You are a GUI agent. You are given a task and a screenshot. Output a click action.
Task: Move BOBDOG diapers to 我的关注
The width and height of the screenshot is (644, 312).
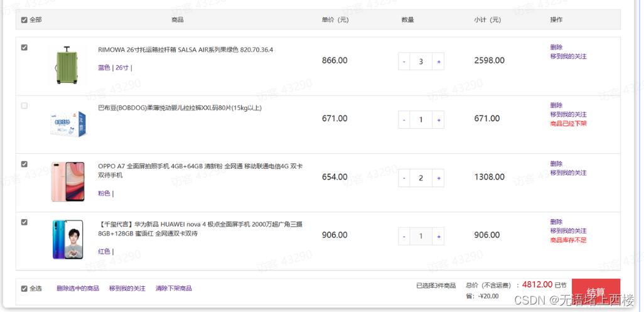point(569,114)
